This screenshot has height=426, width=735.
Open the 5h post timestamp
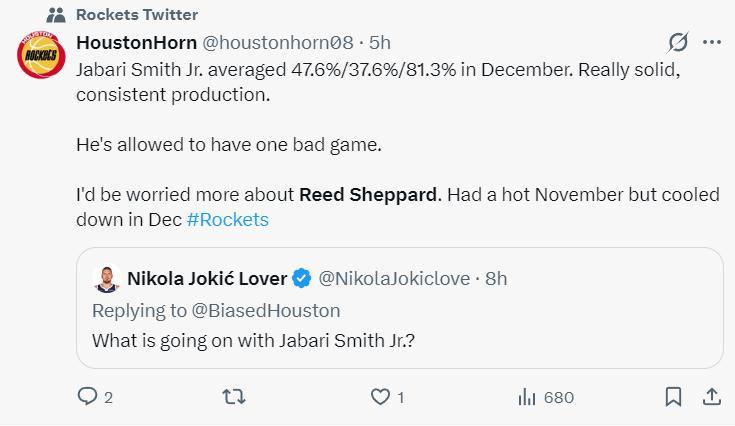pyautogui.click(x=380, y=42)
